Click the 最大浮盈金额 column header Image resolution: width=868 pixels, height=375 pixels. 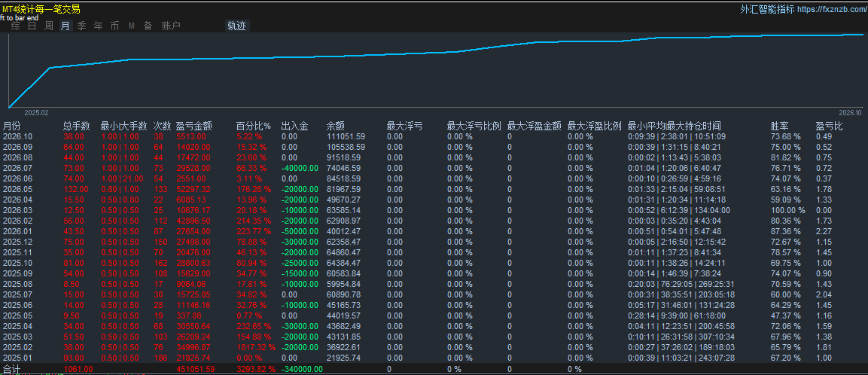coord(535,127)
